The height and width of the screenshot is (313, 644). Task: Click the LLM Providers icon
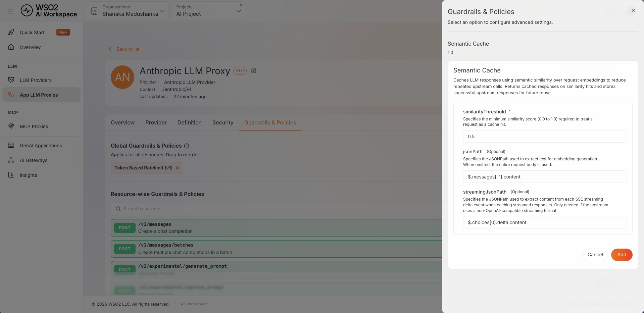[x=11, y=80]
